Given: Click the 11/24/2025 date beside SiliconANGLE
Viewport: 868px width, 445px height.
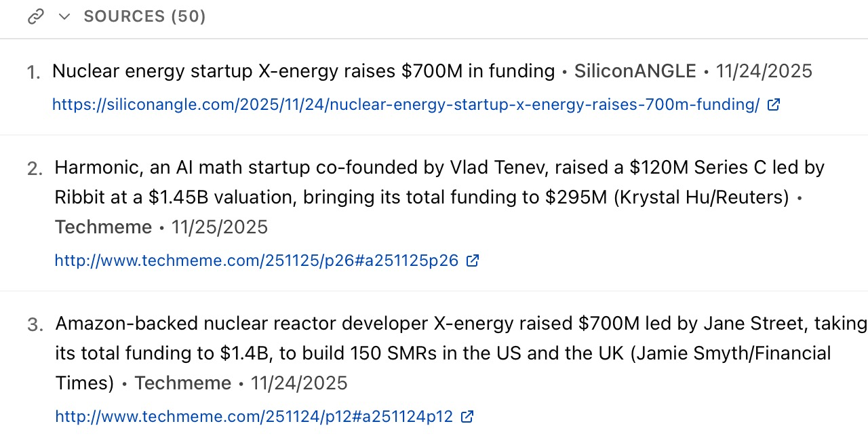Looking at the screenshot, I should pyautogui.click(x=764, y=71).
